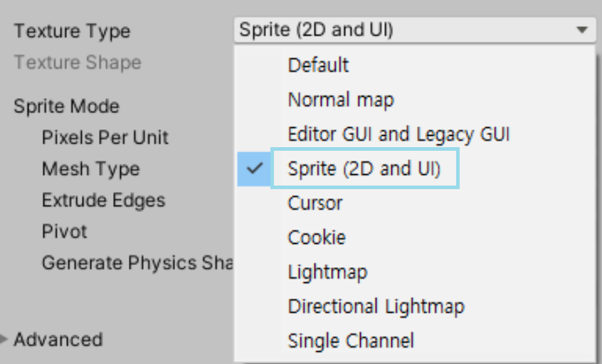Expand the Advanced section foldout
The width and height of the screenshot is (602, 364).
4,340
